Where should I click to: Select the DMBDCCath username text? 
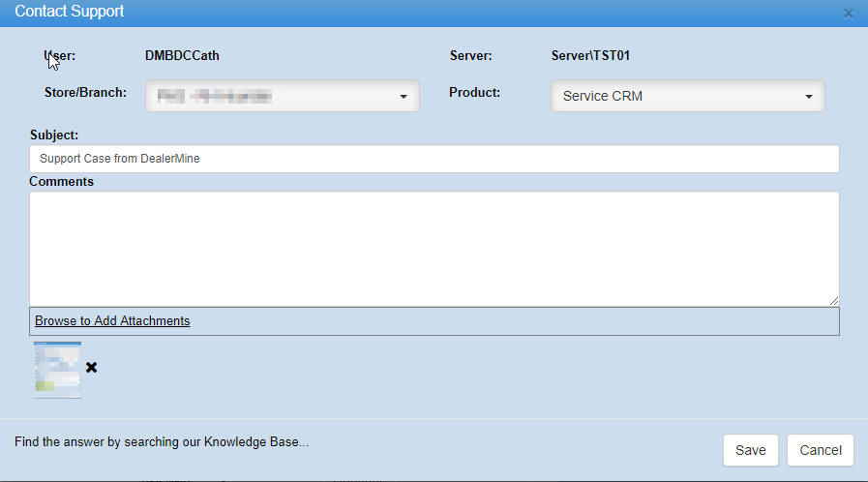[182, 55]
